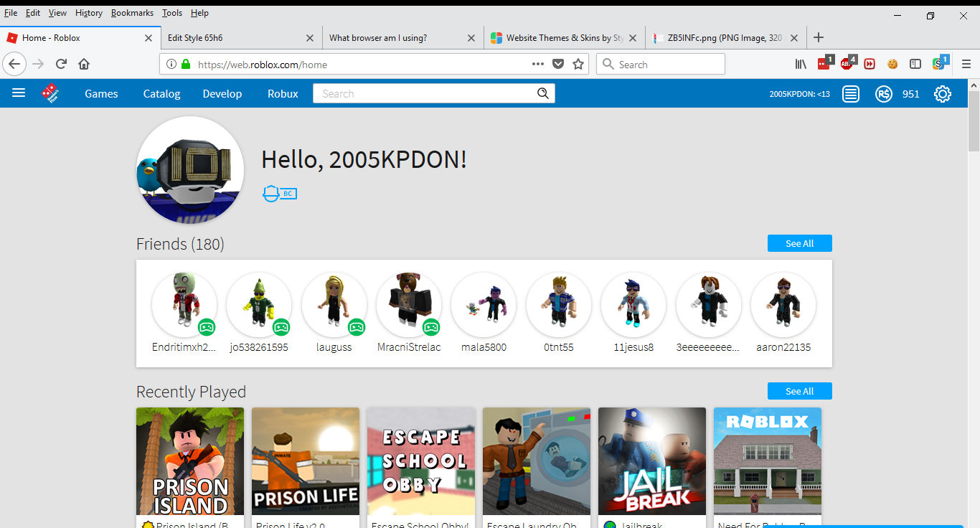The width and height of the screenshot is (980, 528).
Task: Click the red LastPass extension icon
Action: pyautogui.click(x=824, y=63)
